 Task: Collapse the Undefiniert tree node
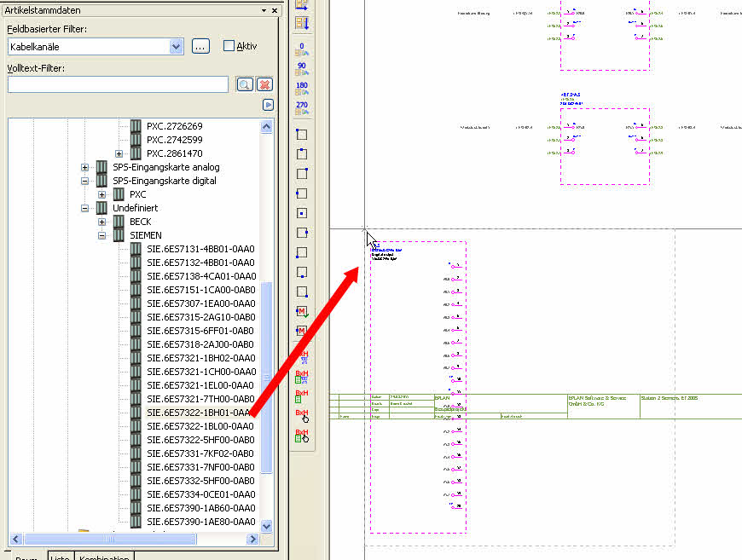84,209
